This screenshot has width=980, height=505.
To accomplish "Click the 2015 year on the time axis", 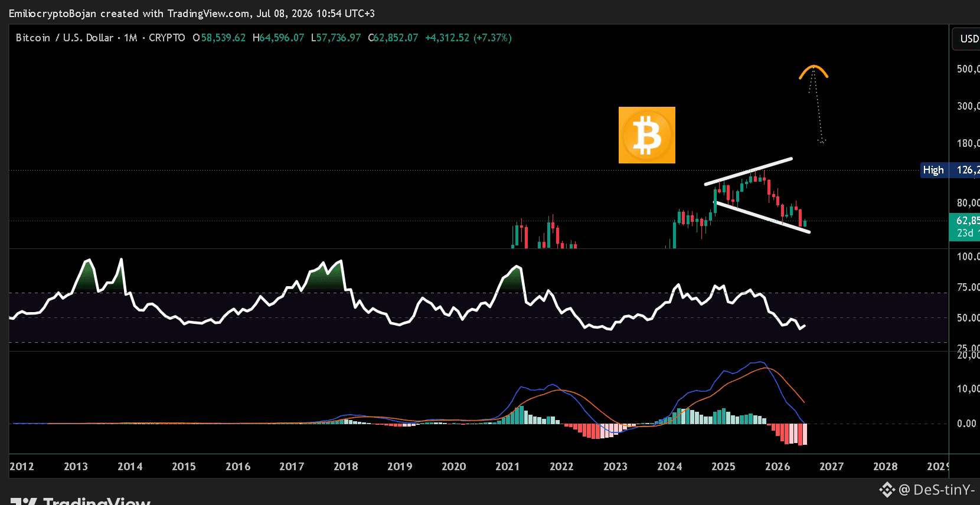I will (x=184, y=467).
